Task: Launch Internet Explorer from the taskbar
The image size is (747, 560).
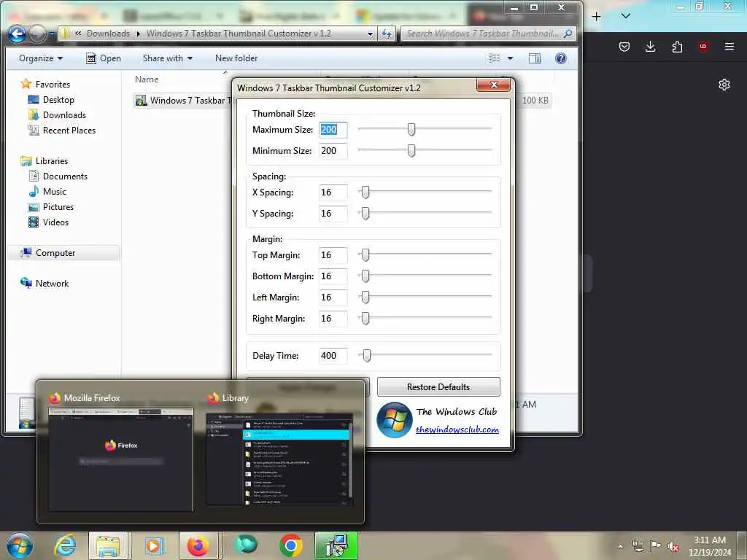Action: 65,545
